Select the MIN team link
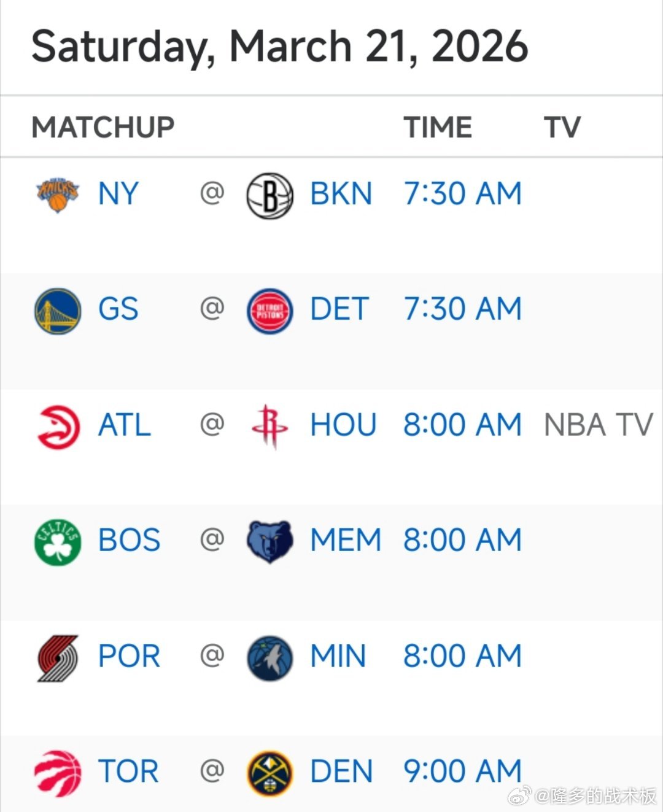663x812 pixels. pos(338,656)
